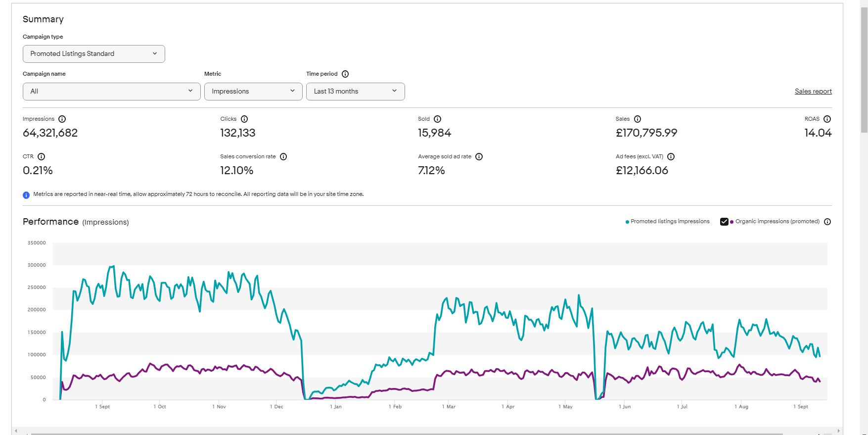Click the ROAS value 14.04
Viewport: 868px width, 435px height.
pos(818,133)
